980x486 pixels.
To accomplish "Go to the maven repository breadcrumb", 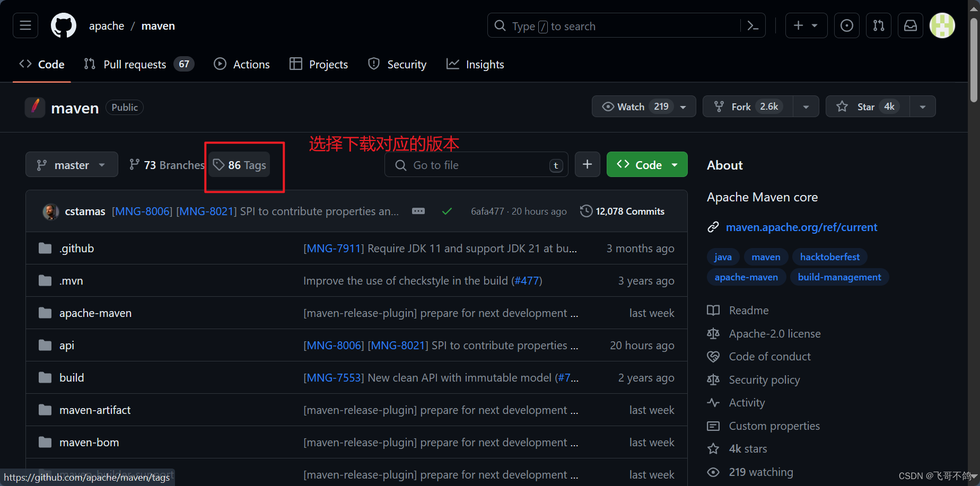I will point(158,26).
